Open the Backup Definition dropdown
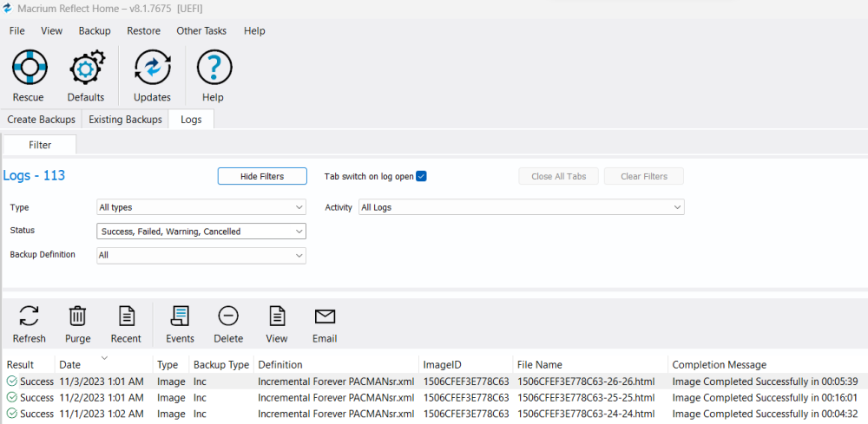The width and height of the screenshot is (868, 424). coord(201,256)
